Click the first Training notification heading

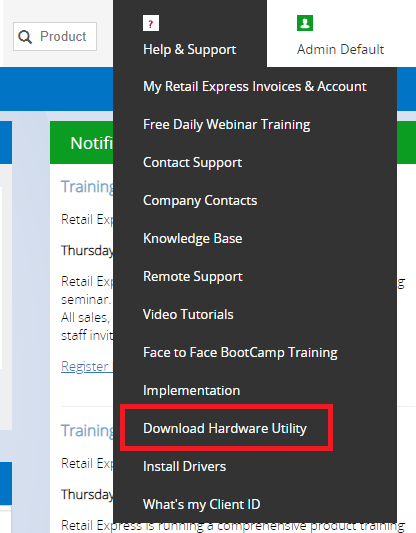[x=87, y=187]
